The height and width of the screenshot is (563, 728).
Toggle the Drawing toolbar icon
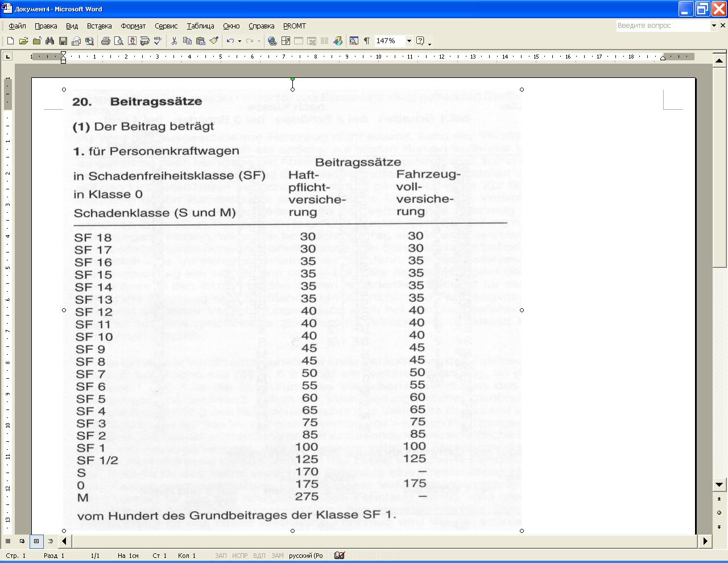tap(337, 41)
